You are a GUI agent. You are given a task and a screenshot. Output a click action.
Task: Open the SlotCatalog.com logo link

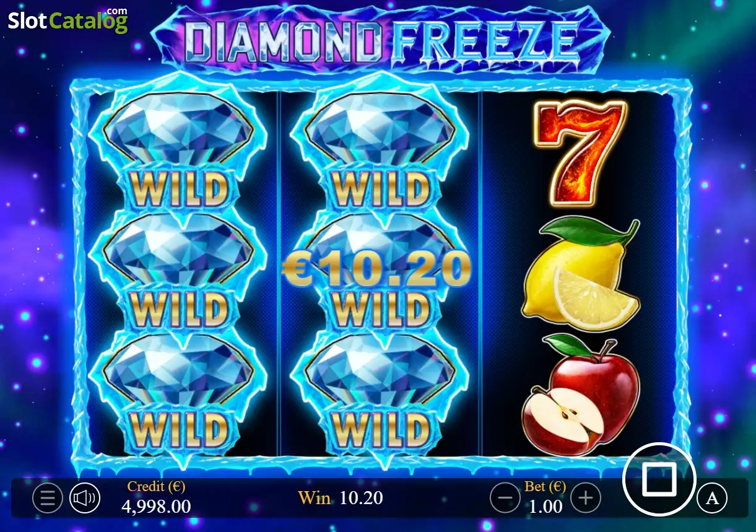click(x=67, y=20)
